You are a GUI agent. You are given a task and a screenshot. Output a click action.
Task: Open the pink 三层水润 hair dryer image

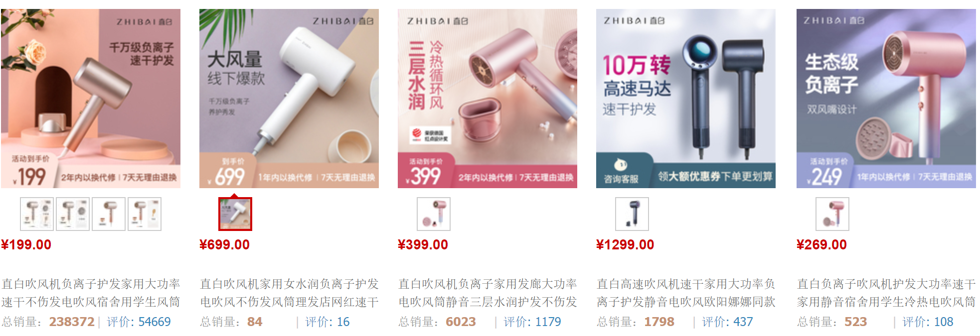pos(488,99)
